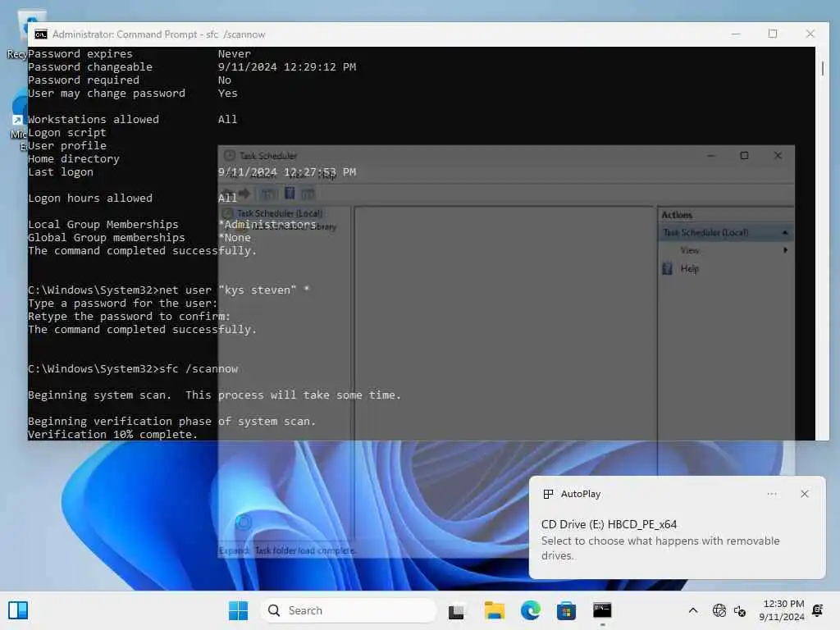
Task: Open the Windows Start menu
Action: 238,610
